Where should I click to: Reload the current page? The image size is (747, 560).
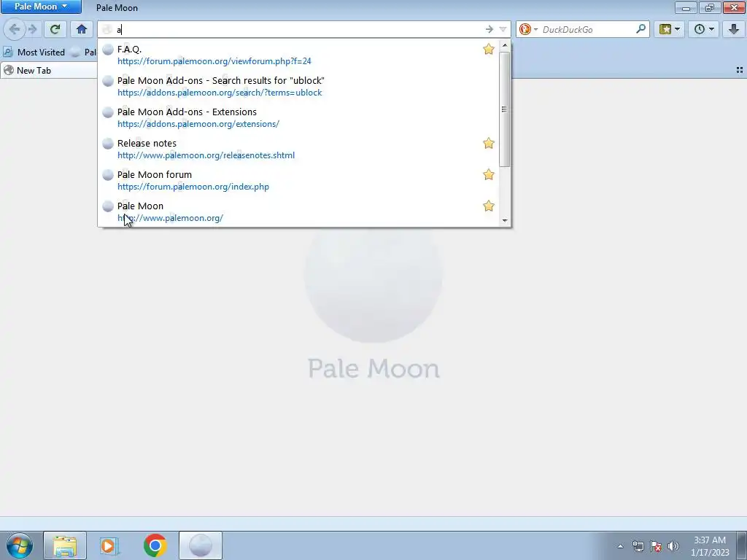55,29
